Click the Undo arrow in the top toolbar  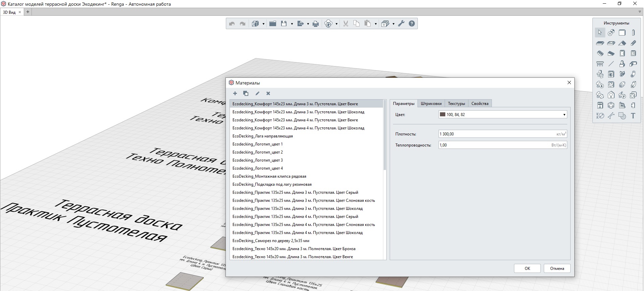pyautogui.click(x=232, y=24)
